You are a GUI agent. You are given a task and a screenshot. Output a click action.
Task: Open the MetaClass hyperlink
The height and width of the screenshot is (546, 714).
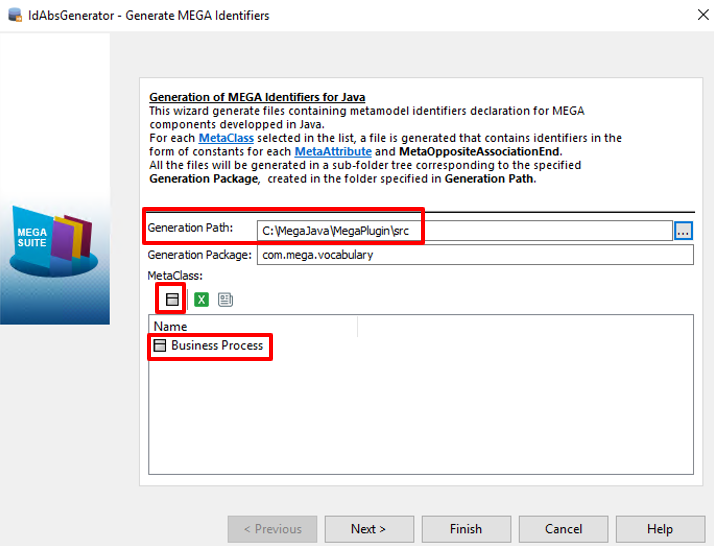226,138
